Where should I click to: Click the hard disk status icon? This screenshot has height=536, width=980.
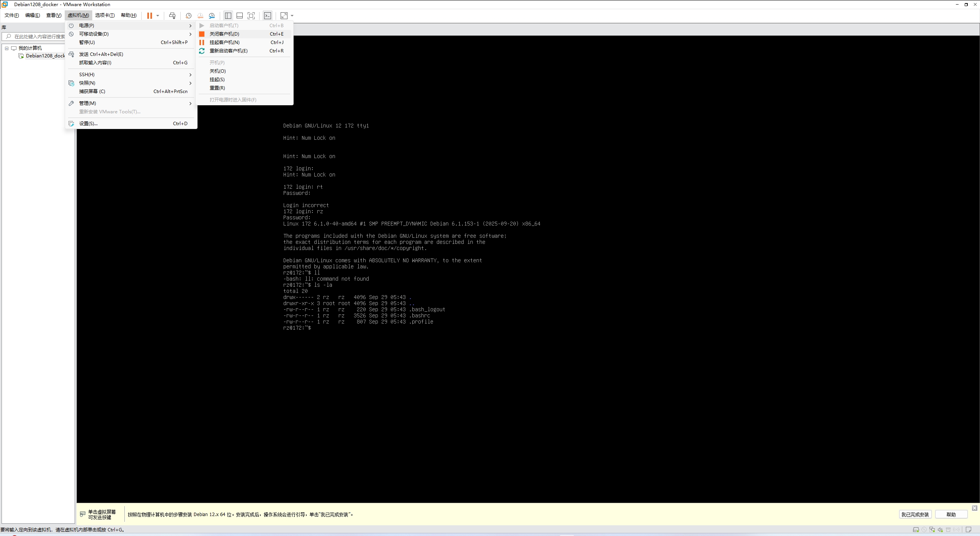click(x=916, y=530)
